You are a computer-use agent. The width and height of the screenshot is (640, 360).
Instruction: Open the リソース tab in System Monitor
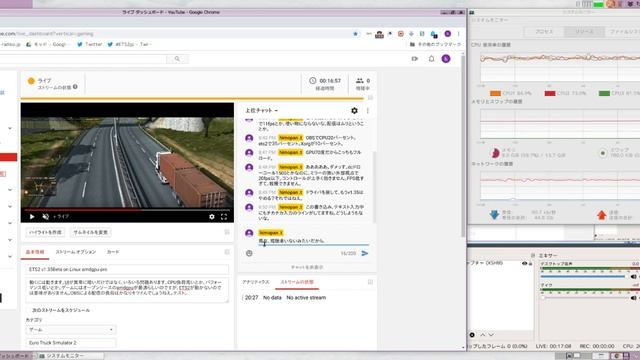[x=584, y=31]
